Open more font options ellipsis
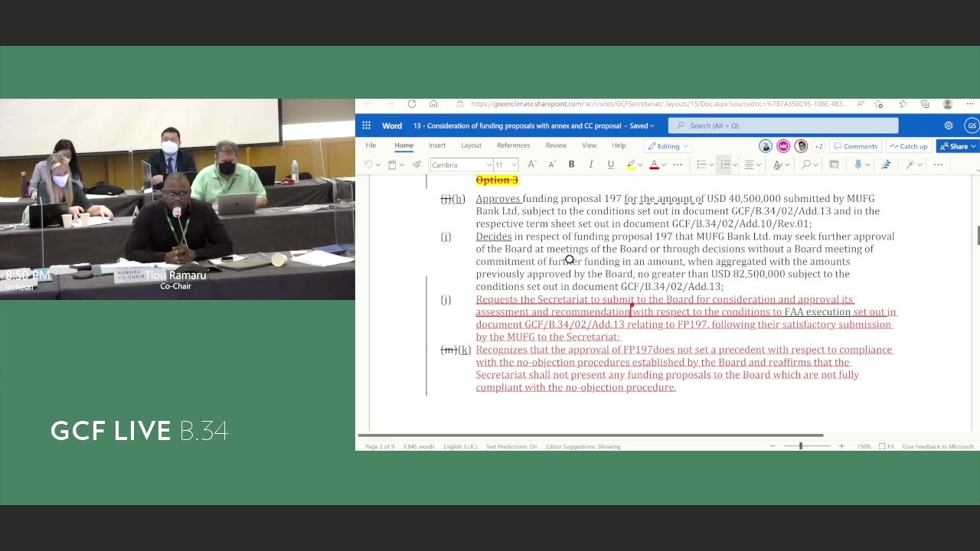Screen dimensions: 980x551 pyautogui.click(x=678, y=165)
